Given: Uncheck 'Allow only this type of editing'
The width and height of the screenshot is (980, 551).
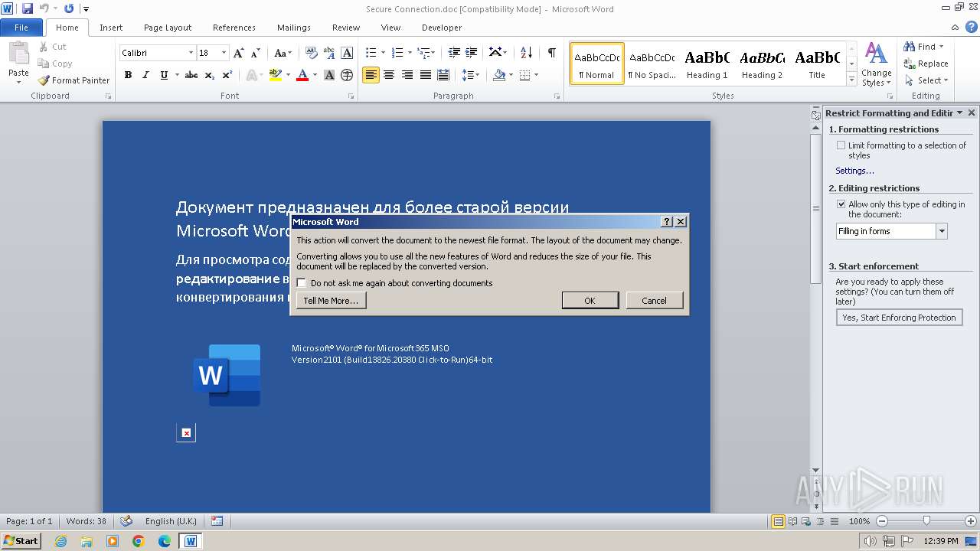Looking at the screenshot, I should tap(841, 204).
